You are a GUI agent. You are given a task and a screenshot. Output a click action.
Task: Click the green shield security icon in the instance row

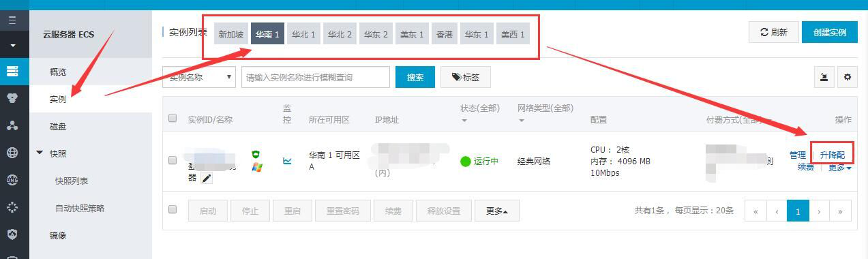click(256, 155)
